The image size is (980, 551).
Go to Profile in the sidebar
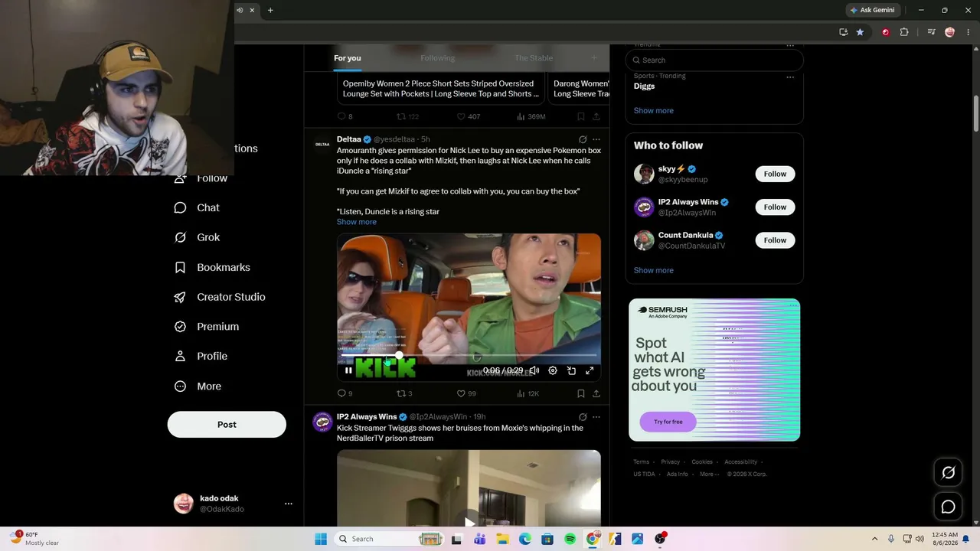(201, 356)
